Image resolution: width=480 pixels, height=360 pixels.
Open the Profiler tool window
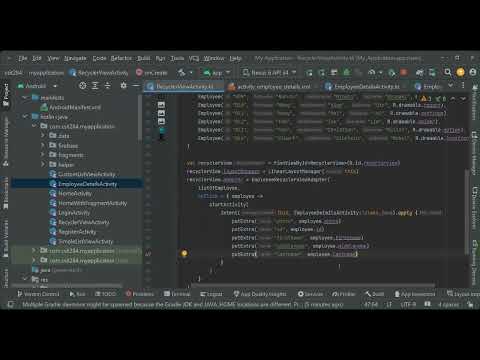(343, 294)
